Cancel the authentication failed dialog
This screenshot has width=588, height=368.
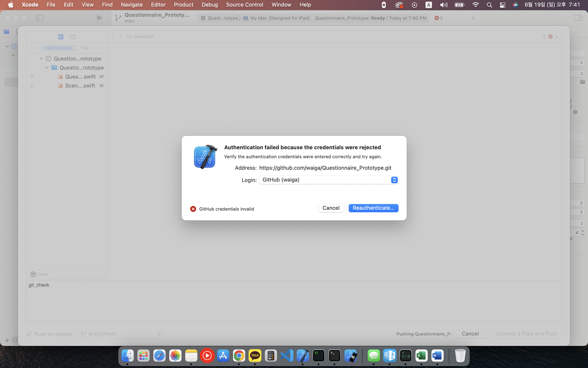[x=331, y=208]
